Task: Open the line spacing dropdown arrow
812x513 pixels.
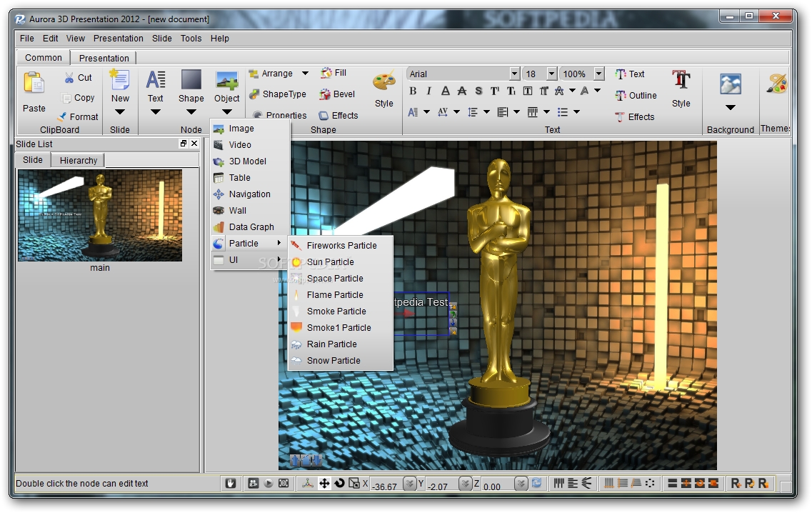Action: [486, 112]
